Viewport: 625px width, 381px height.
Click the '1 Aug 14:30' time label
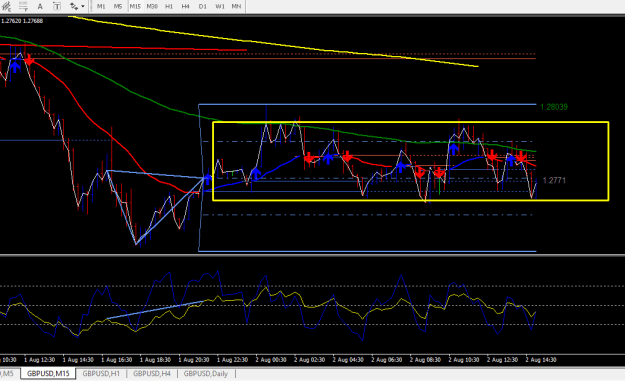pyautogui.click(x=78, y=360)
